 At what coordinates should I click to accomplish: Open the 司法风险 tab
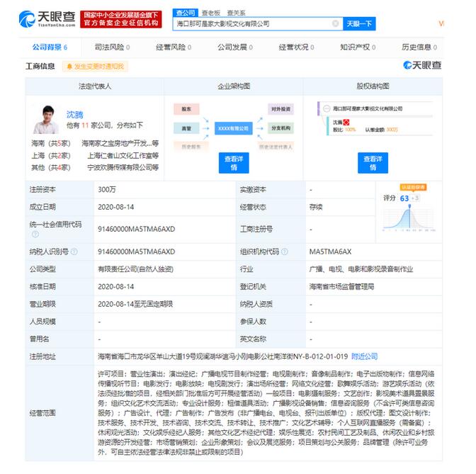[112, 47]
